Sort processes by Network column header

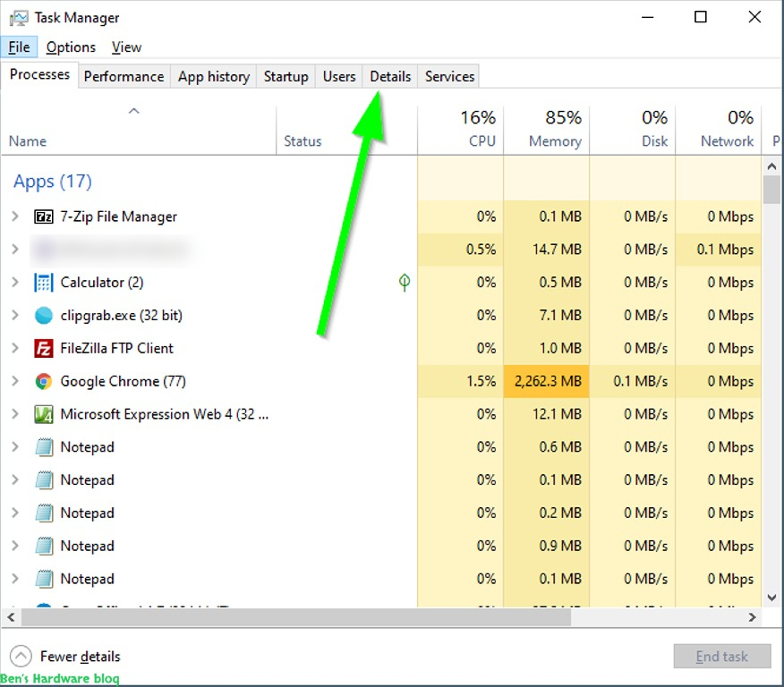pos(719,130)
